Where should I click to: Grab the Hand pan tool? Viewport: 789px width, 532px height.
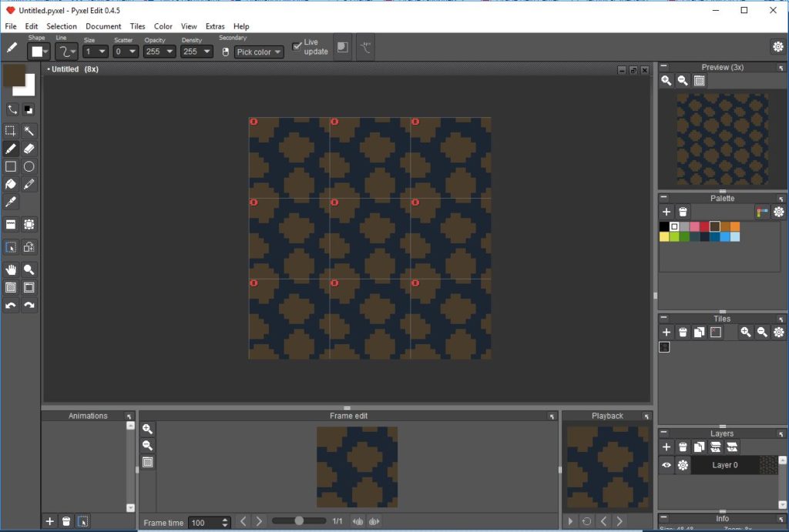[x=11, y=269]
